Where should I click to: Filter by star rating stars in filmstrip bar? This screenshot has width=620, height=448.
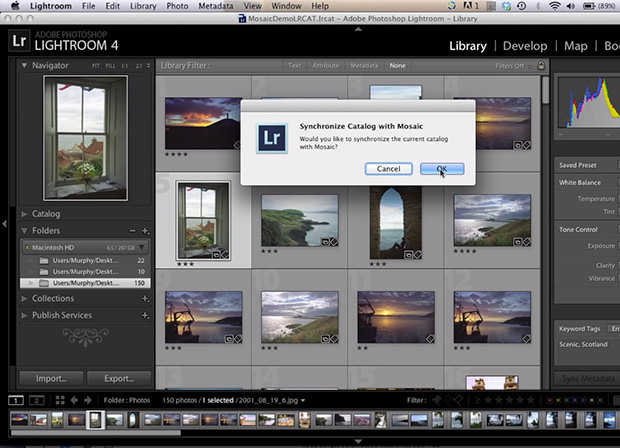[x=510, y=401]
